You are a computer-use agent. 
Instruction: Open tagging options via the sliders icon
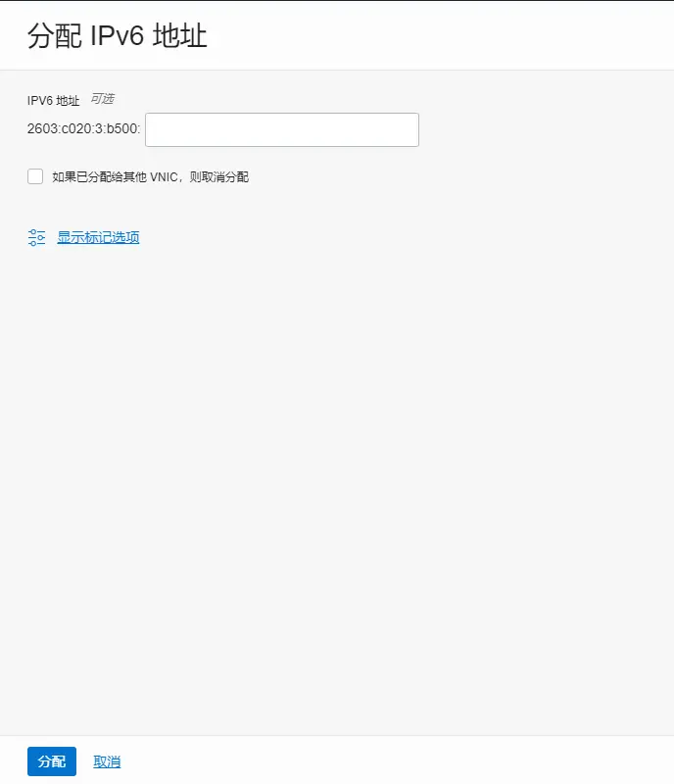[36, 237]
